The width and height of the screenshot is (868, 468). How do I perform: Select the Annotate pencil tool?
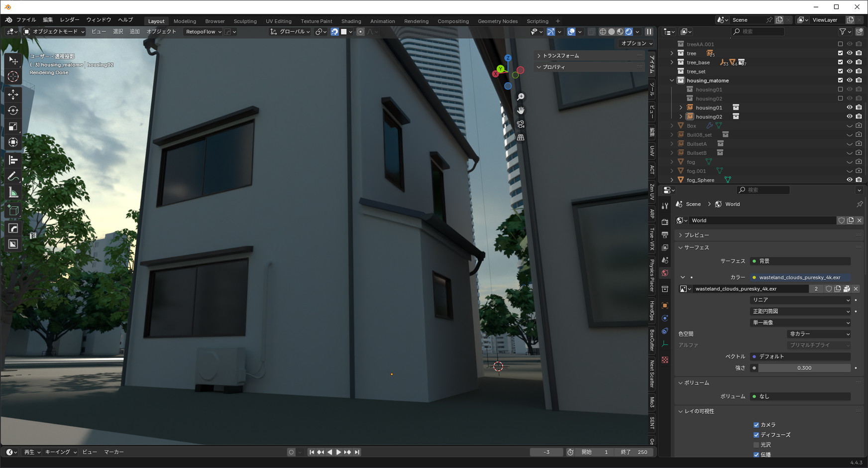click(x=13, y=177)
